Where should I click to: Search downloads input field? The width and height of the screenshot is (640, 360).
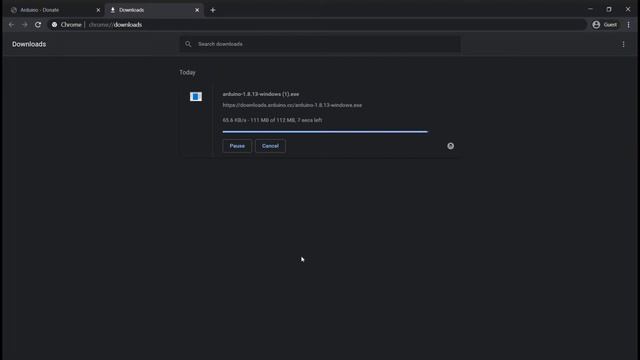320,44
